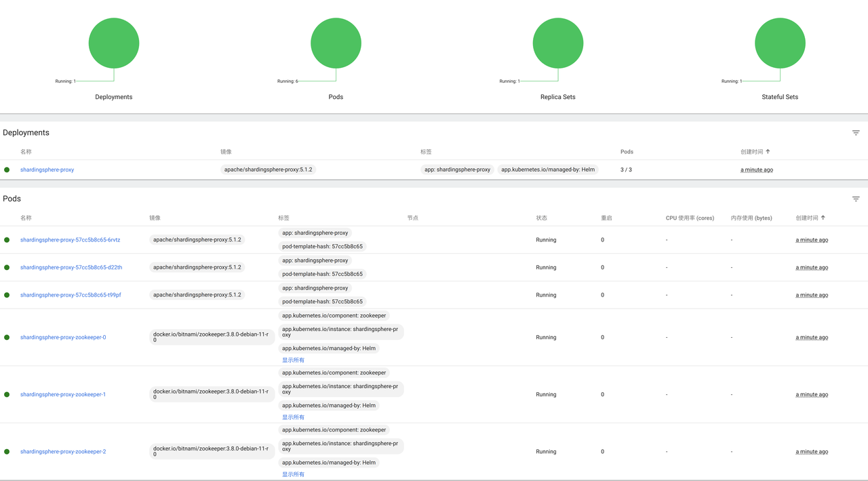The height and width of the screenshot is (481, 868).
Task: Expand 显示所有 labels for shardingsphere-proxy-zookeeper-2
Action: tap(293, 474)
